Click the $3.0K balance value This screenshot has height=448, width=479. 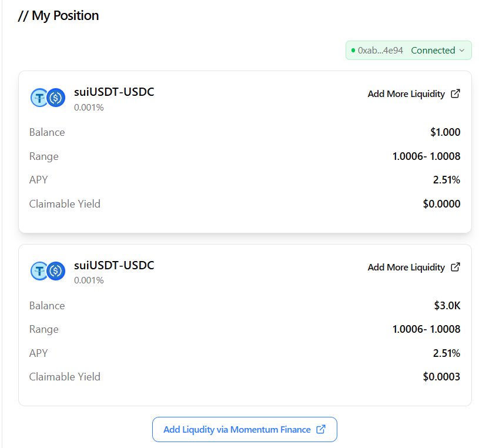(447, 305)
